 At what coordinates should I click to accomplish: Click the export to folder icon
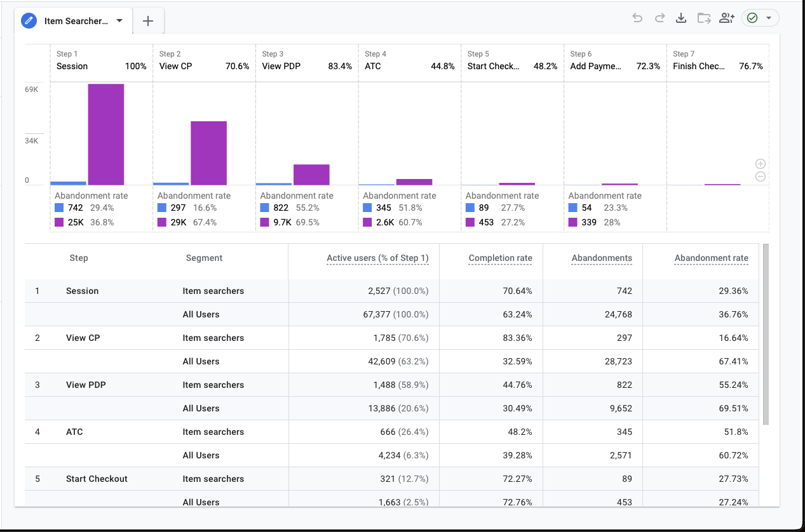pos(704,18)
